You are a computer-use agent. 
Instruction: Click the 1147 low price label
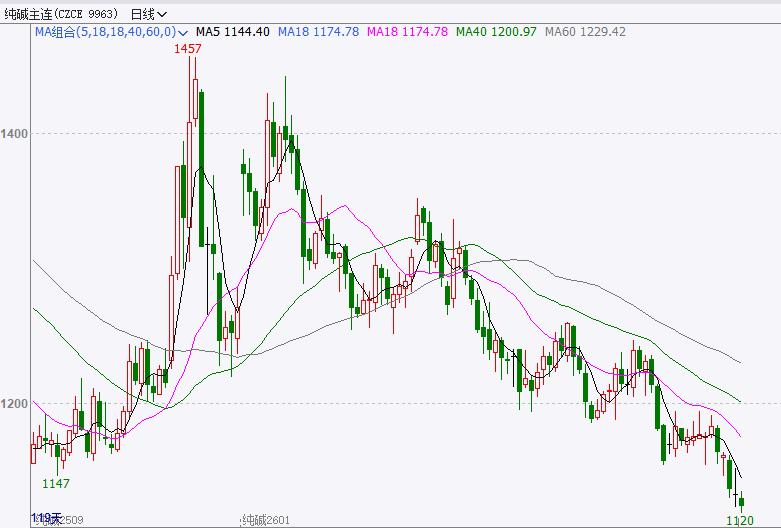[56, 484]
